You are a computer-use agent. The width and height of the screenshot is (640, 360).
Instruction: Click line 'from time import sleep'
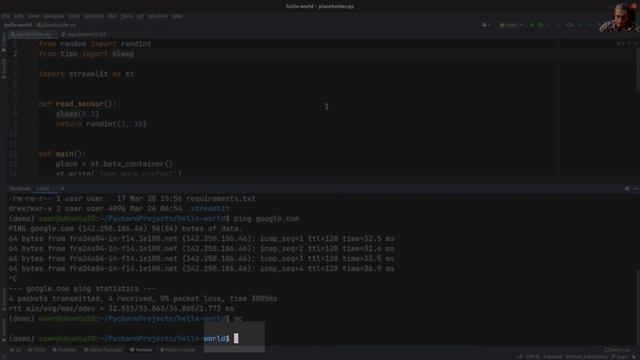(87, 54)
